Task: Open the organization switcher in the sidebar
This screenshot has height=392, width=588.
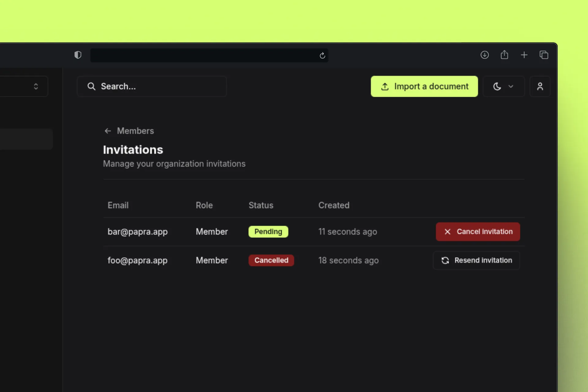Action: [x=36, y=86]
